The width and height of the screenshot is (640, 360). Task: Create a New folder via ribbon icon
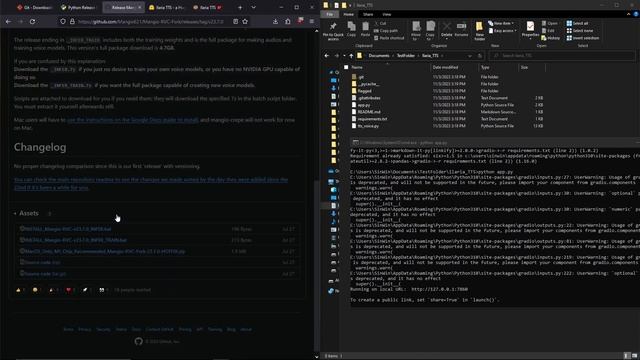[x=479, y=31]
